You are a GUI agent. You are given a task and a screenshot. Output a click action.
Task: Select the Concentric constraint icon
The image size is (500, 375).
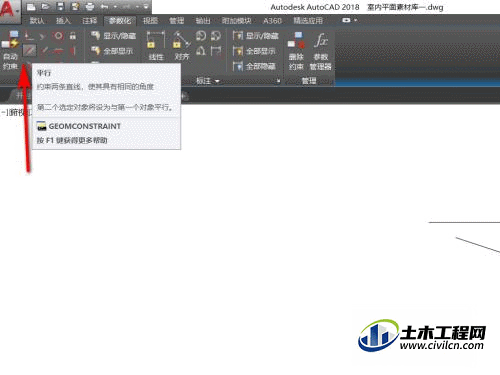tap(58, 35)
